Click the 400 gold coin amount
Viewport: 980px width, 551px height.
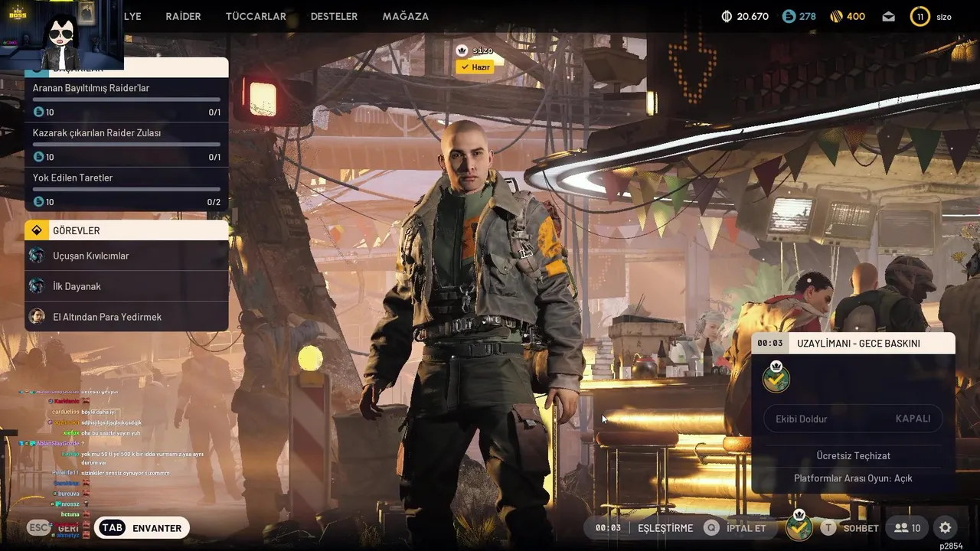coord(856,16)
